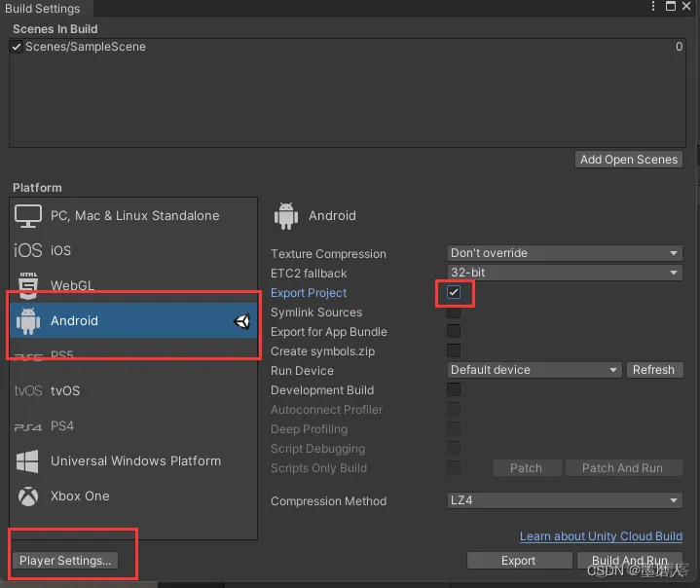The width and height of the screenshot is (700, 588).
Task: Enable Create symbols.zip checkbox
Action: [454, 350]
